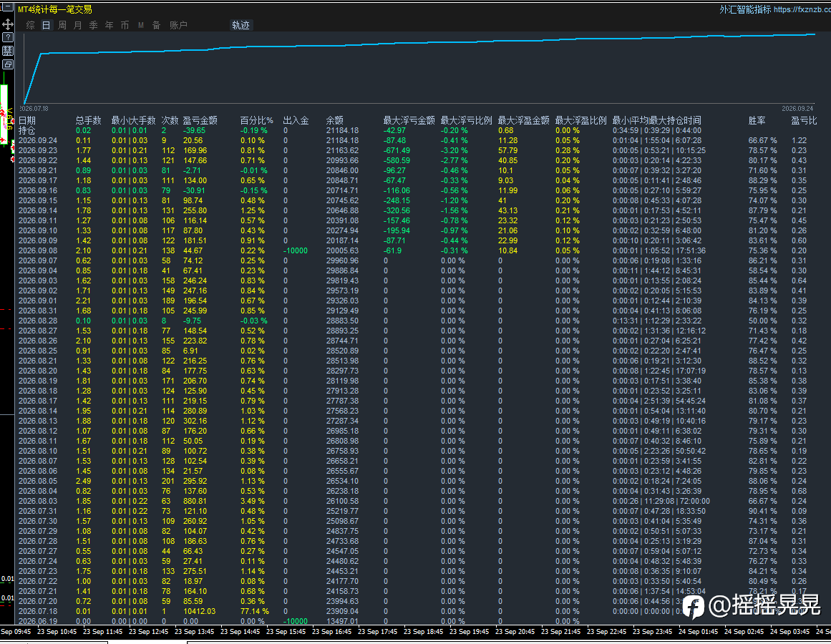This screenshot has width=831, height=644.
Task: Switch to the 周 weekly tab
Action: pos(62,25)
